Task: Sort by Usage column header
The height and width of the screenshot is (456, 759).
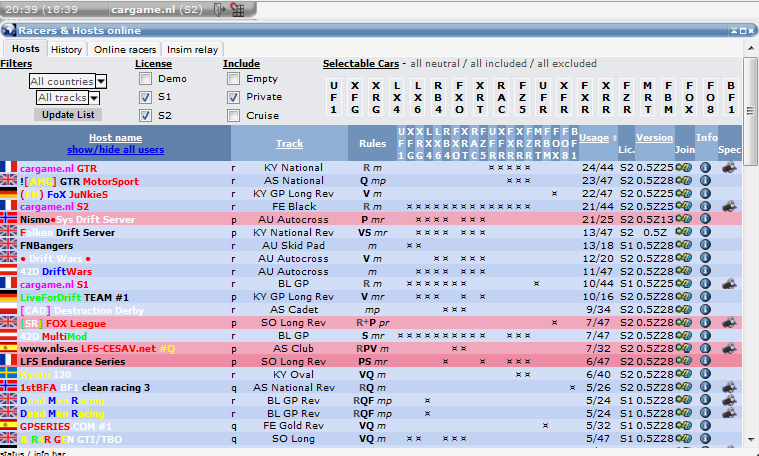Action: click(594, 137)
